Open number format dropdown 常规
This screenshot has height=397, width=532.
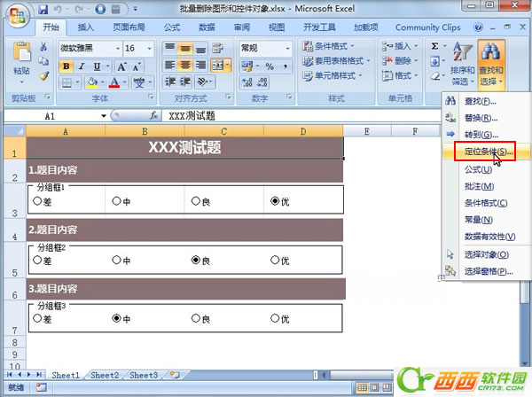coord(287,49)
